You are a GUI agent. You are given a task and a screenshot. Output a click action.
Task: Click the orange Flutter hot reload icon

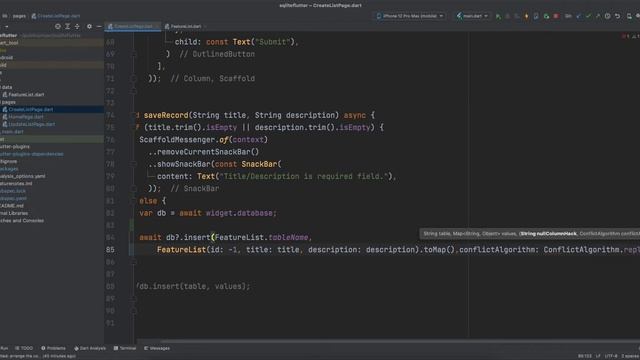pos(527,16)
